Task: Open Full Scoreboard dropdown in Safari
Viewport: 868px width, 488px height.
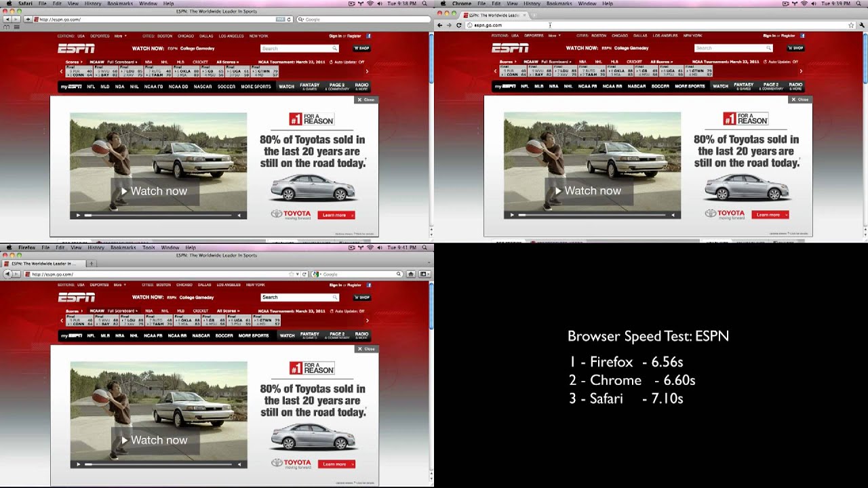Action: [x=122, y=62]
